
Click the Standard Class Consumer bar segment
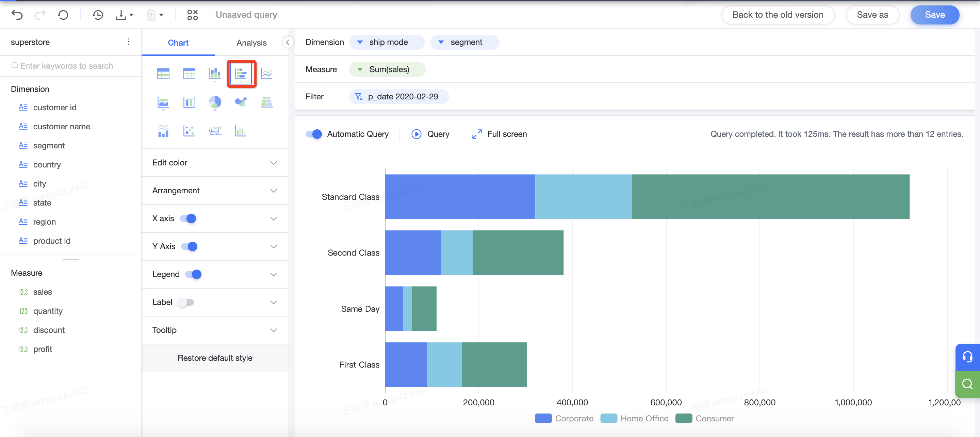(x=770, y=197)
